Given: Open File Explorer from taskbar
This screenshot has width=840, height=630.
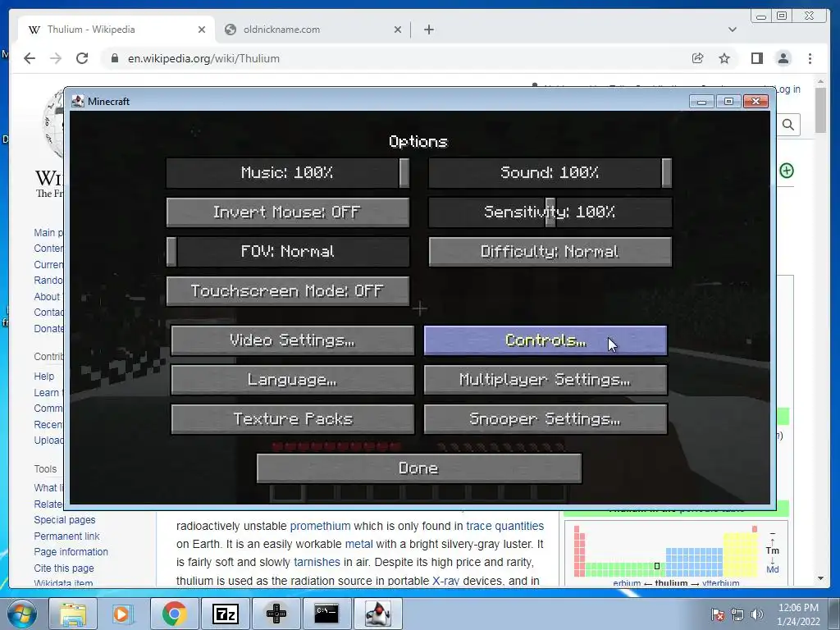Looking at the screenshot, I should coord(73,614).
